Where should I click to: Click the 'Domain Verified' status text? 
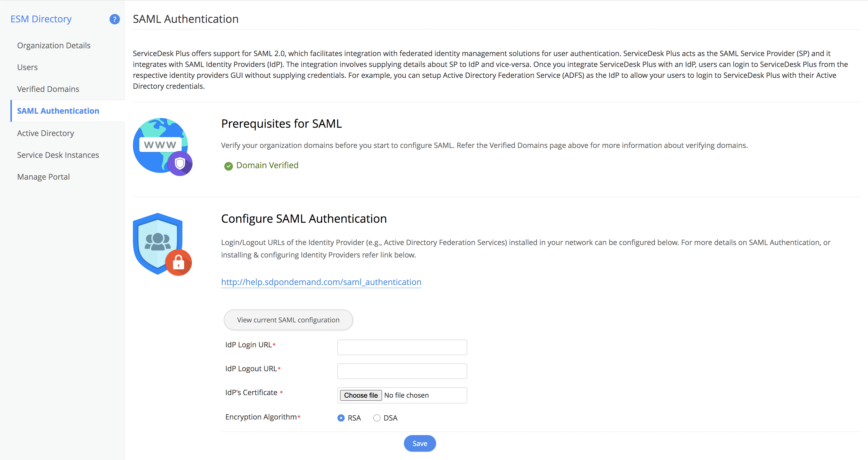[267, 165]
